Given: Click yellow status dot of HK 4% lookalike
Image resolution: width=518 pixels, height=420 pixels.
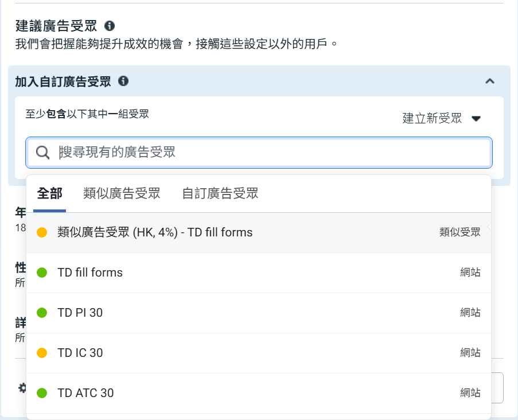Looking at the screenshot, I should point(42,232).
